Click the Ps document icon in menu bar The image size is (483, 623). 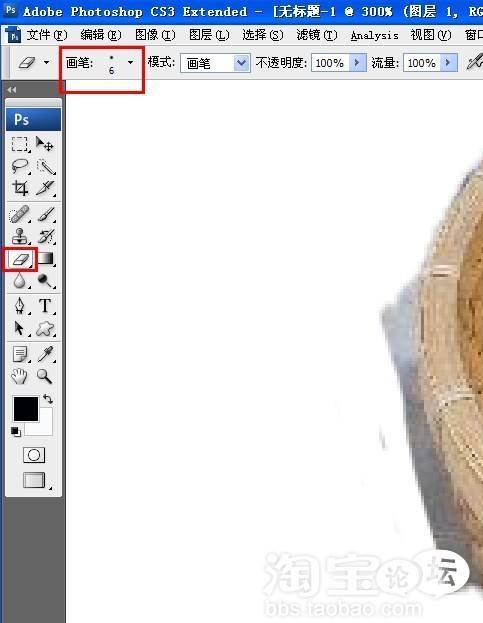14,36
